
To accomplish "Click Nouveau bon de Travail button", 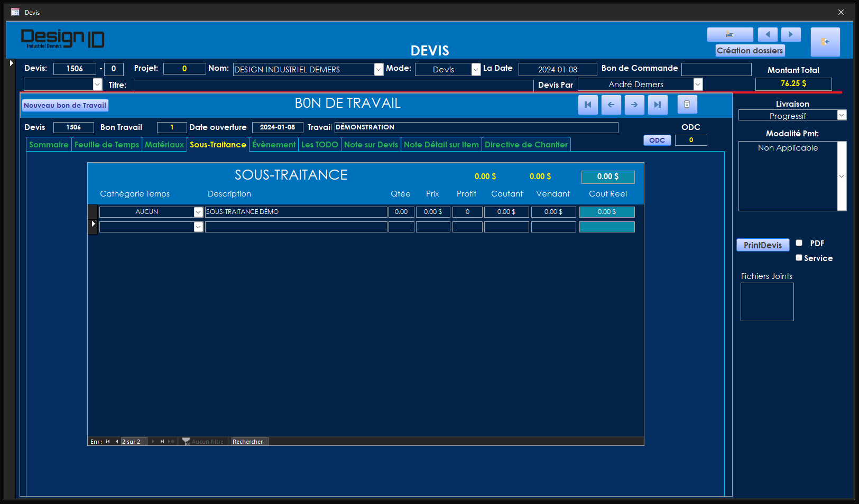I will [x=65, y=106].
